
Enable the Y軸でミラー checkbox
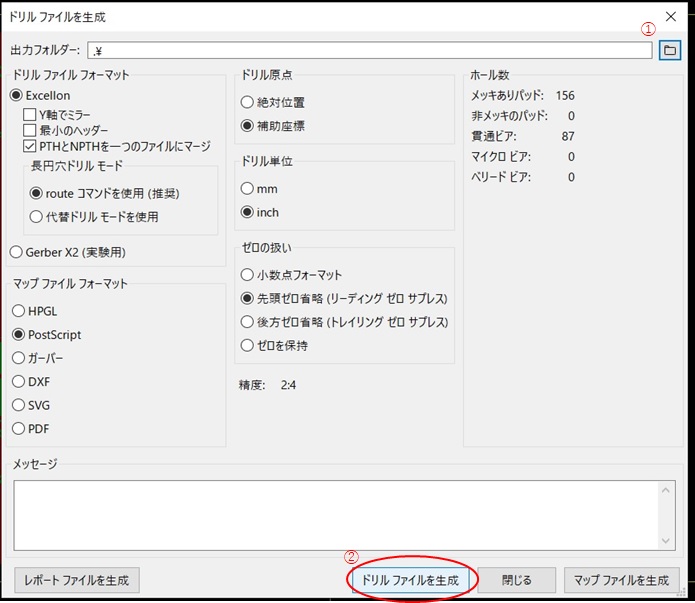(30, 114)
